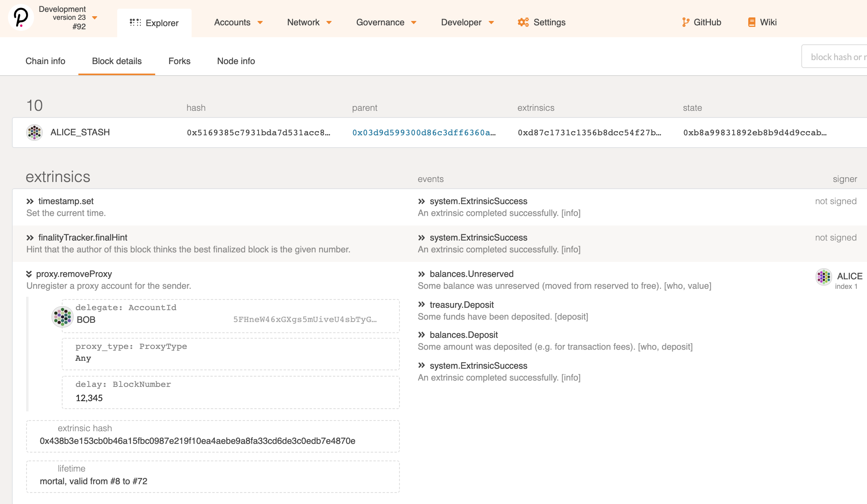This screenshot has height=504, width=867.
Task: Click ALICE signer identicon
Action: [823, 277]
